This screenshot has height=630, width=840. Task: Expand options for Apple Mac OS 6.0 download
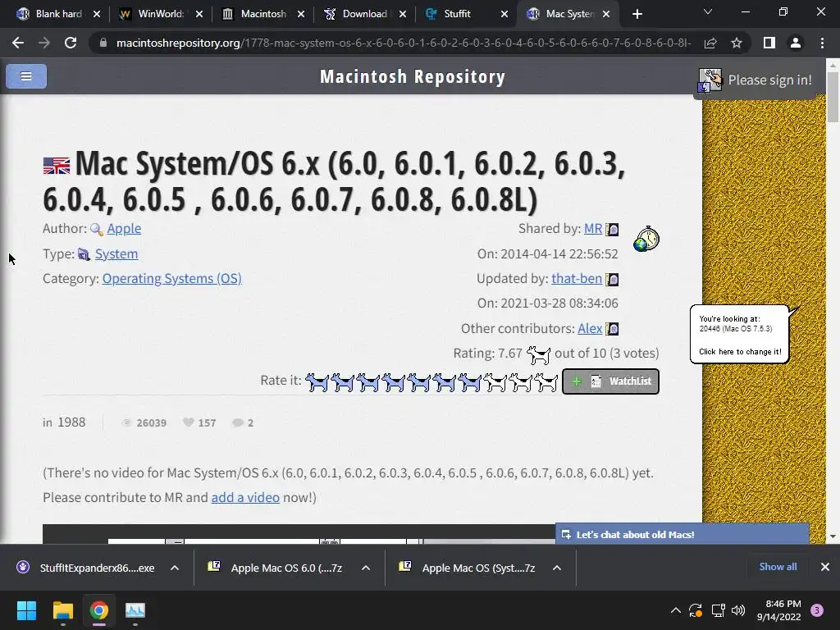(x=366, y=568)
